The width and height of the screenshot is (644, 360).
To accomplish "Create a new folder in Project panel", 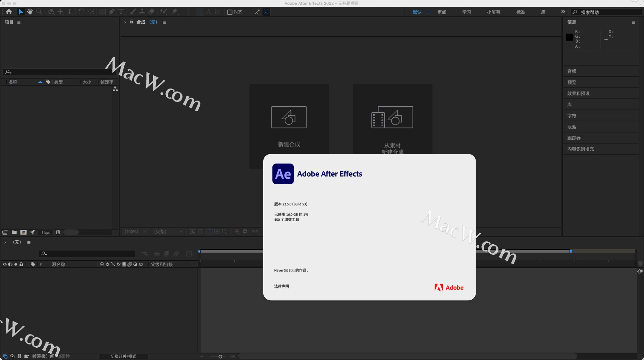I will coord(14,232).
